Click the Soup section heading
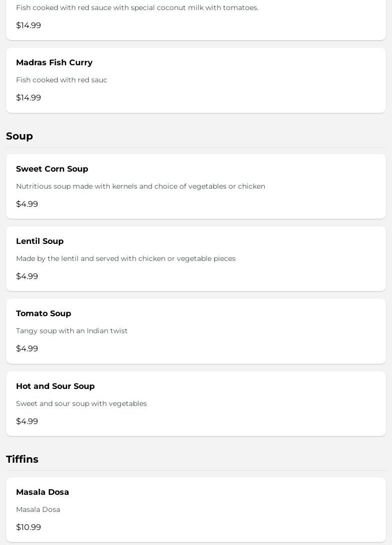The image size is (392, 545). (x=20, y=137)
